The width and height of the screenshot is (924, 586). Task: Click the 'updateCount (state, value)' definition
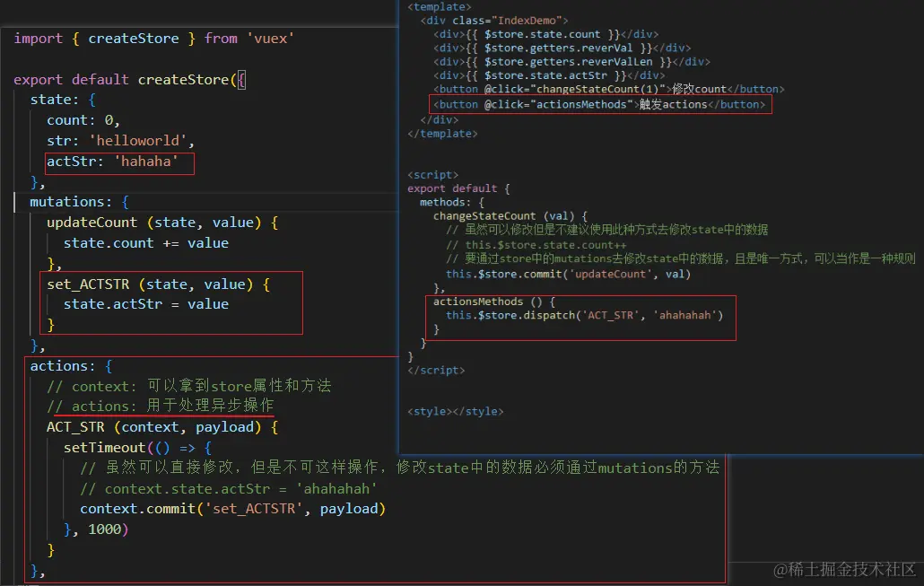point(162,223)
